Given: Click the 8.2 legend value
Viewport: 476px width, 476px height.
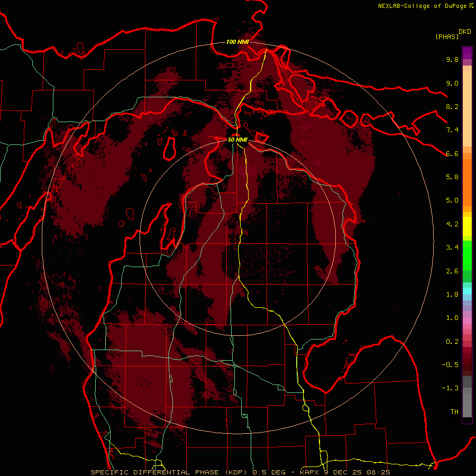Looking at the screenshot, I should [452, 106].
